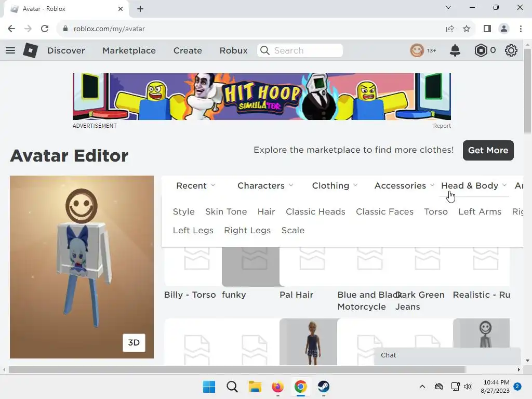Open the browser side panel icon
This screenshot has width=532, height=399.
pyautogui.click(x=487, y=29)
